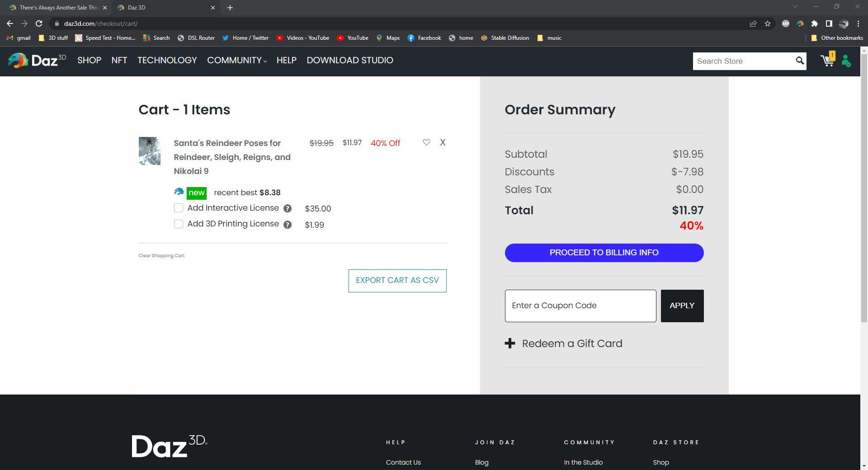The height and width of the screenshot is (470, 868).
Task: Show Interactive License help tooltip icon
Action: pos(288,208)
